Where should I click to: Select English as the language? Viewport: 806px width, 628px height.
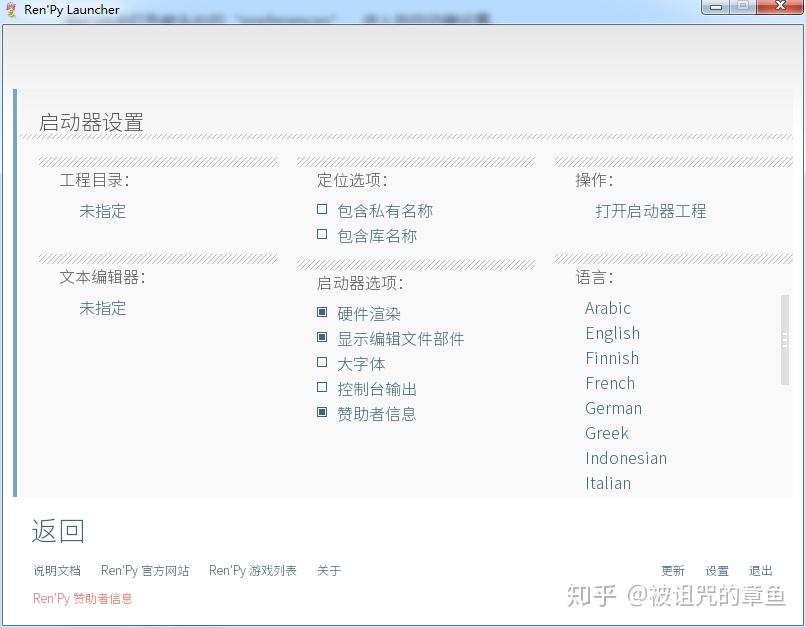pos(612,333)
